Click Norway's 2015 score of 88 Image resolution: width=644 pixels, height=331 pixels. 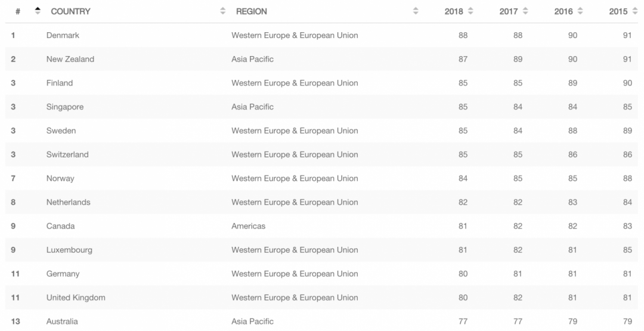click(627, 178)
